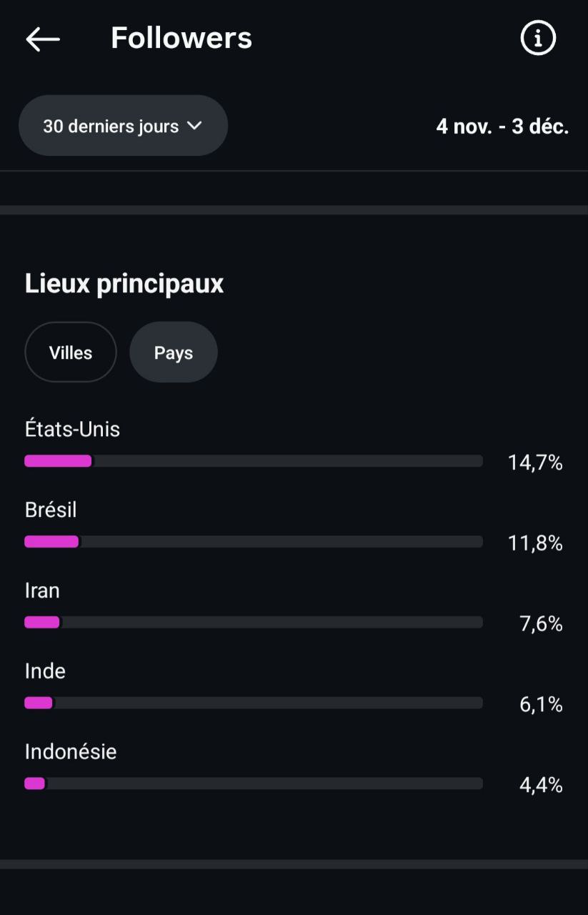Click the Iran progress bar

(x=254, y=623)
